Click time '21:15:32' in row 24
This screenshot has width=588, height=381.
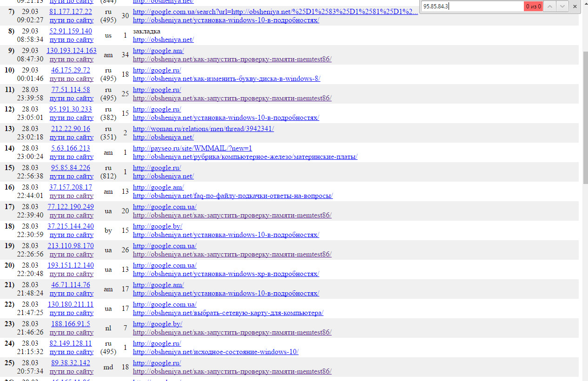tap(30, 352)
